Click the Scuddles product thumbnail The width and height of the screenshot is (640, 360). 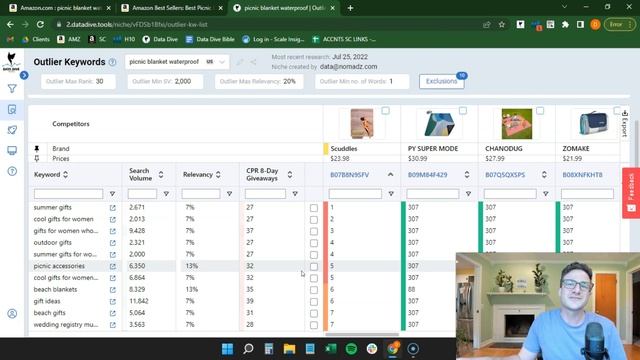click(x=362, y=124)
